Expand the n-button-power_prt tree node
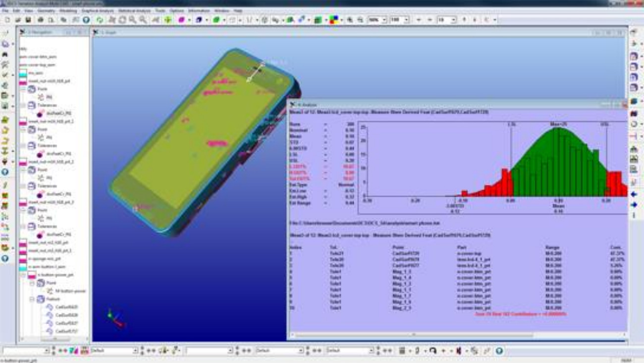 tap(22, 274)
